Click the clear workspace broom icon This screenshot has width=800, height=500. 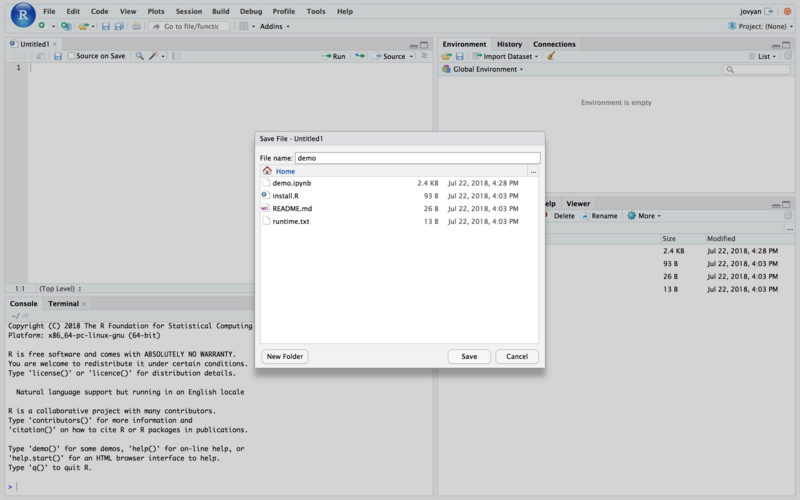tap(551, 56)
